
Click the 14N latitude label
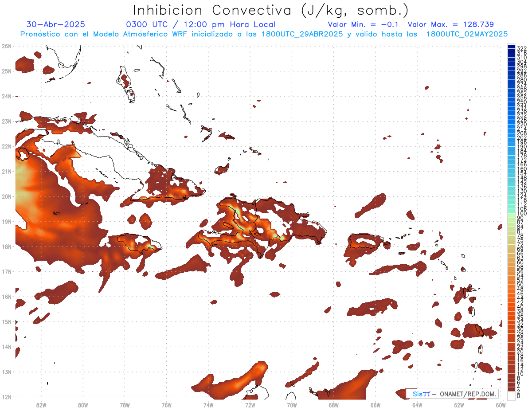tap(7, 347)
